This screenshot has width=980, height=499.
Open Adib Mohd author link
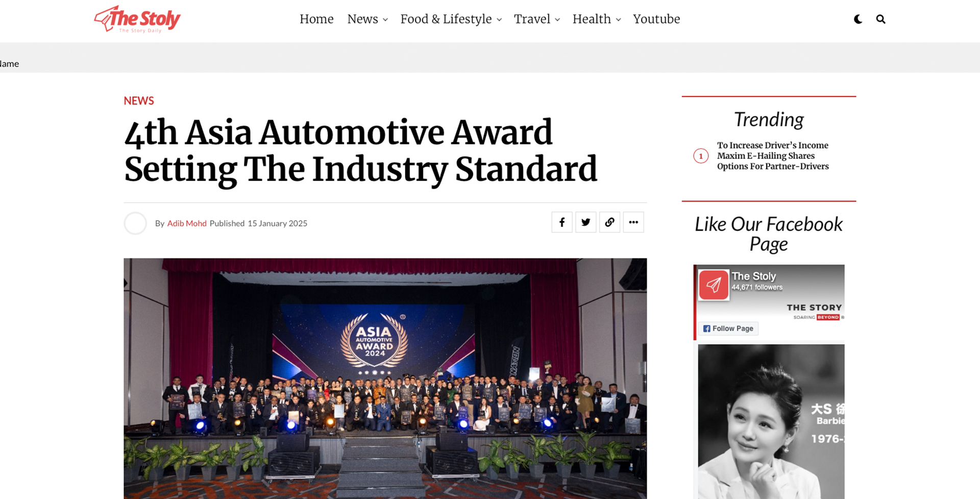tap(187, 223)
